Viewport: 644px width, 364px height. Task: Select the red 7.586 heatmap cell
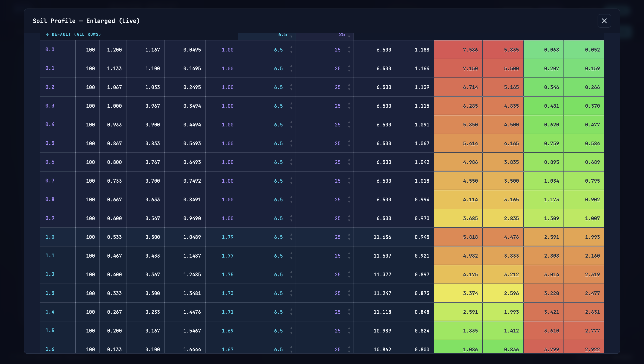pyautogui.click(x=458, y=50)
